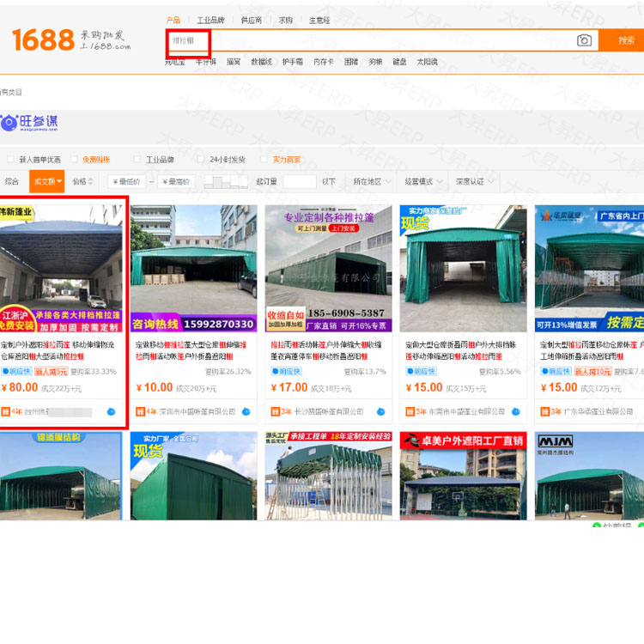Viewport: 644px width, 644px height.
Task: Select the 产品 search tab
Action: pyautogui.click(x=173, y=20)
